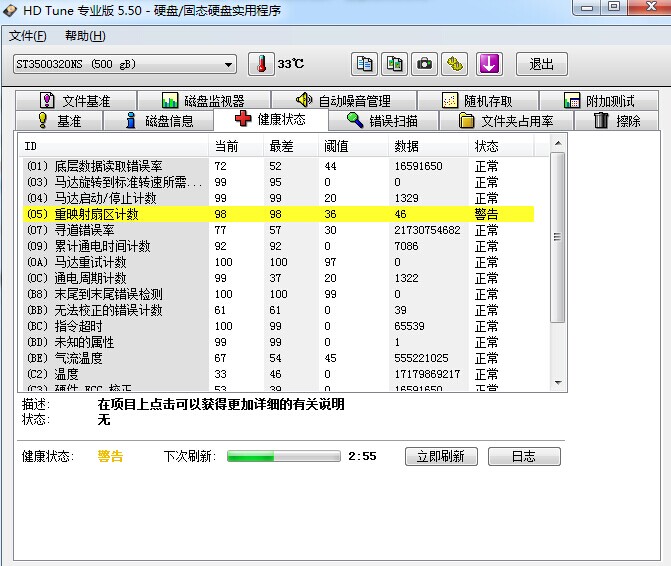Click data value 21730754682
The width and height of the screenshot is (671, 566).
pyautogui.click(x=427, y=230)
